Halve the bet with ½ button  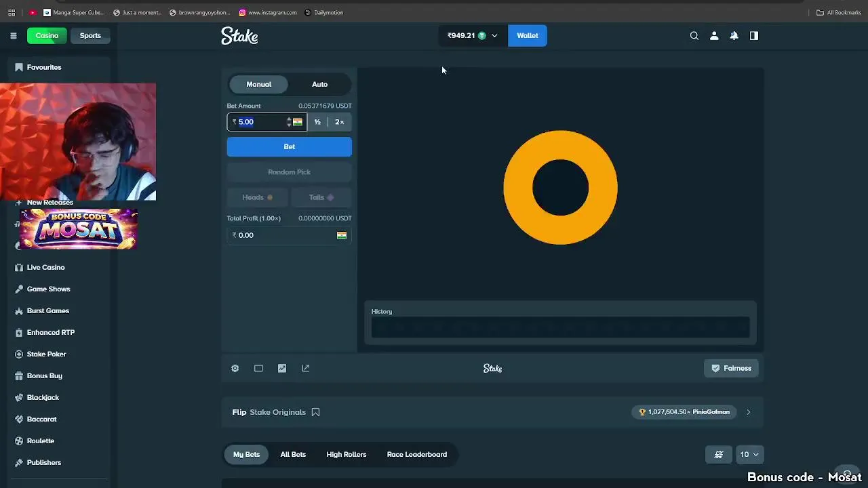tap(317, 122)
